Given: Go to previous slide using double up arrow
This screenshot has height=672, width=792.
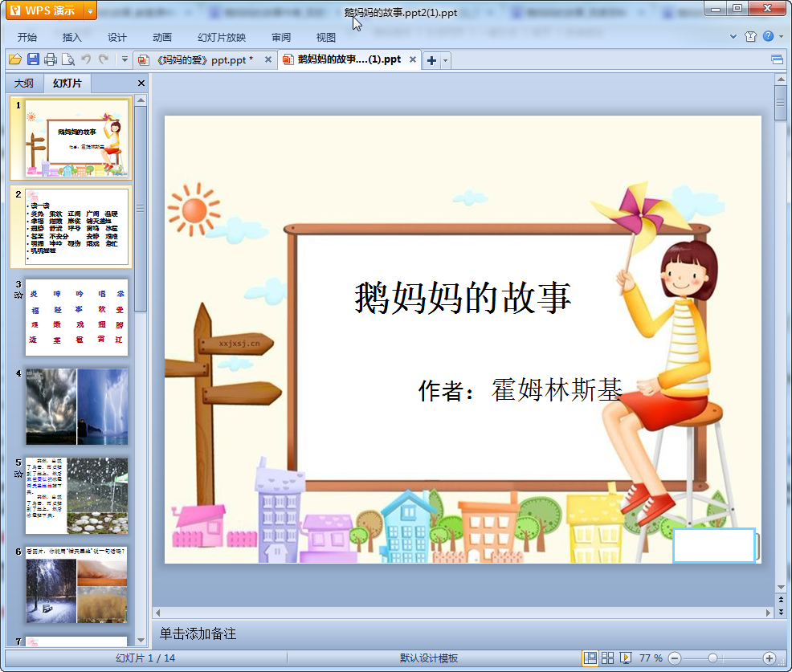Looking at the screenshot, I should [781, 600].
